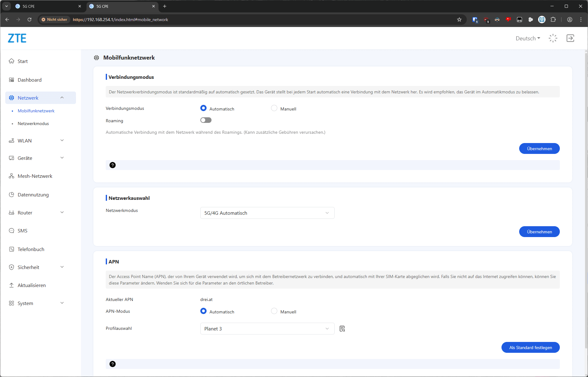Click the ZTE logo

click(17, 38)
